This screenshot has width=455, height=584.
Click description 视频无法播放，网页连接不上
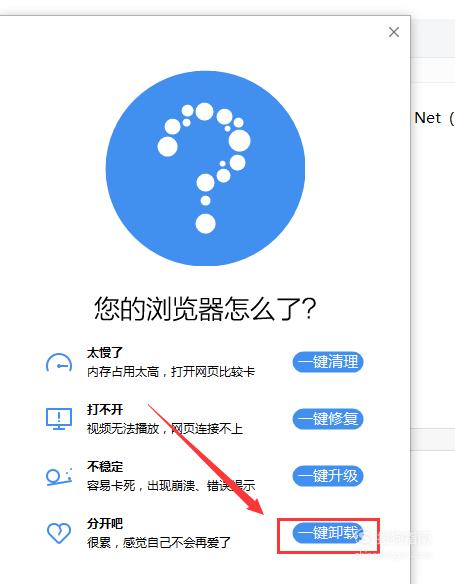point(165,429)
